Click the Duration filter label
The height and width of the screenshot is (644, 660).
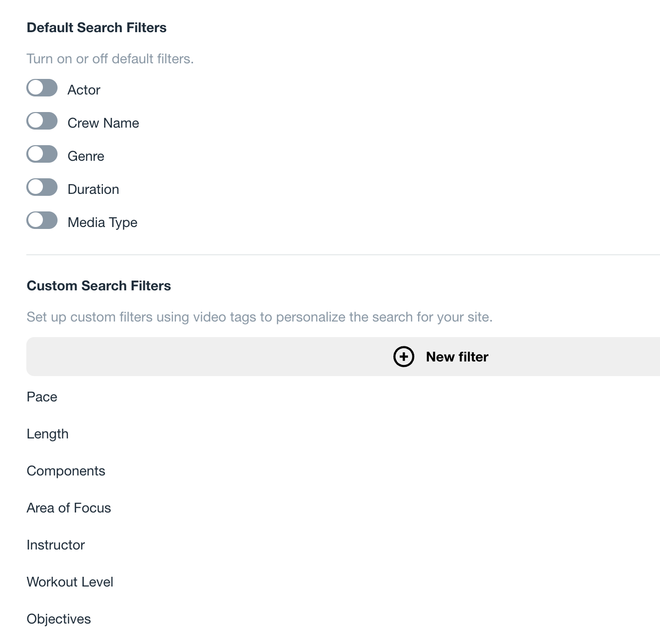pos(93,189)
